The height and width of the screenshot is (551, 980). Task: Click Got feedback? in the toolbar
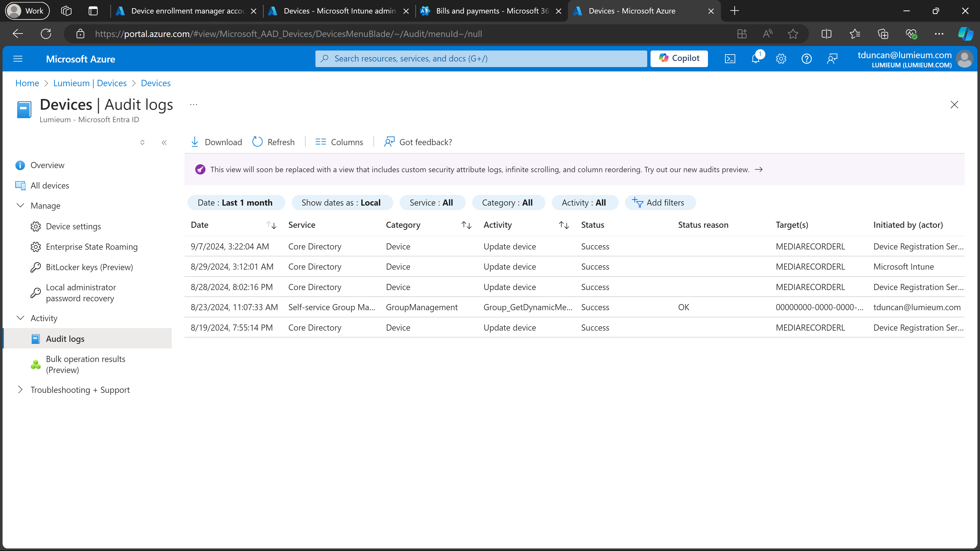point(418,142)
